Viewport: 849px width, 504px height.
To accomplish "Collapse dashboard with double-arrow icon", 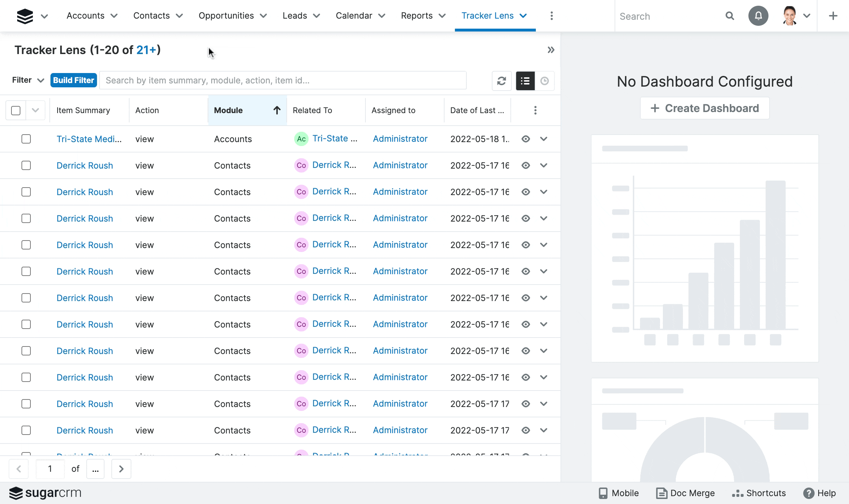I will (550, 50).
